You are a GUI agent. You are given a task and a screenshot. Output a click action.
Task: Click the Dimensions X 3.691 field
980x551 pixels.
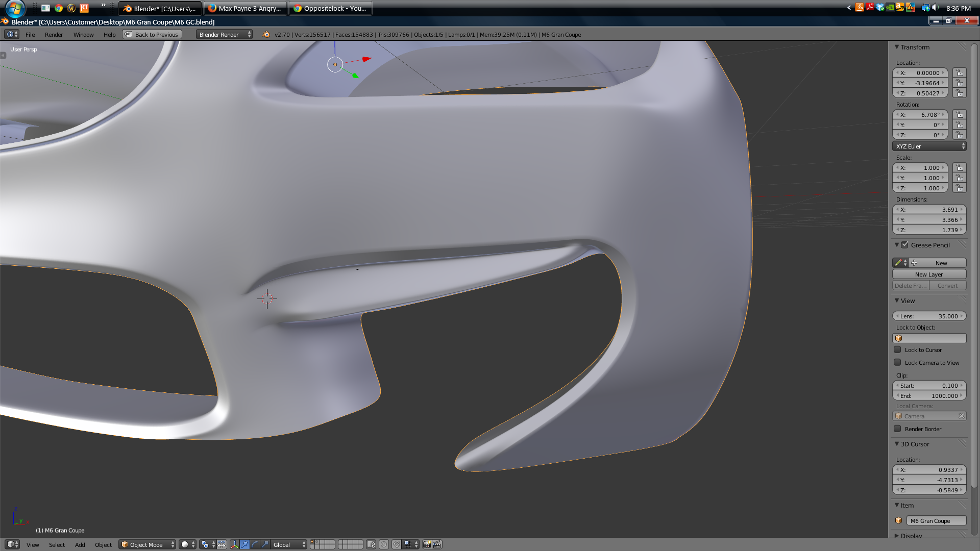[x=929, y=209]
